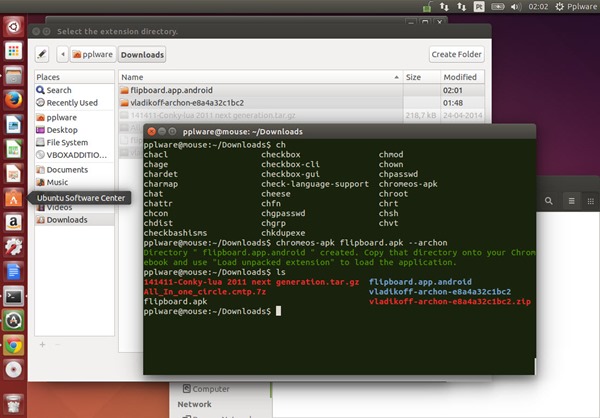Image resolution: width=600 pixels, height=418 pixels.
Task: Select Documents in Places sidebar
Action: [74, 170]
